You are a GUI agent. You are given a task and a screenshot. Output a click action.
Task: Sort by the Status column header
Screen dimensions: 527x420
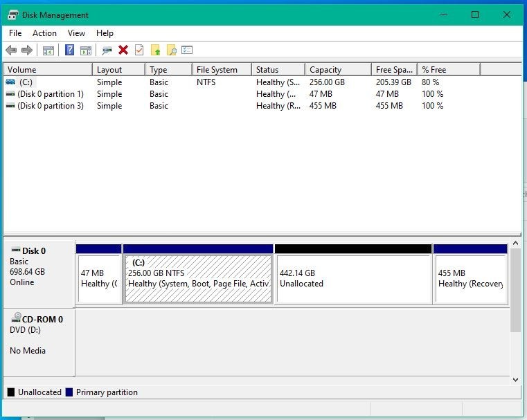[278, 70]
